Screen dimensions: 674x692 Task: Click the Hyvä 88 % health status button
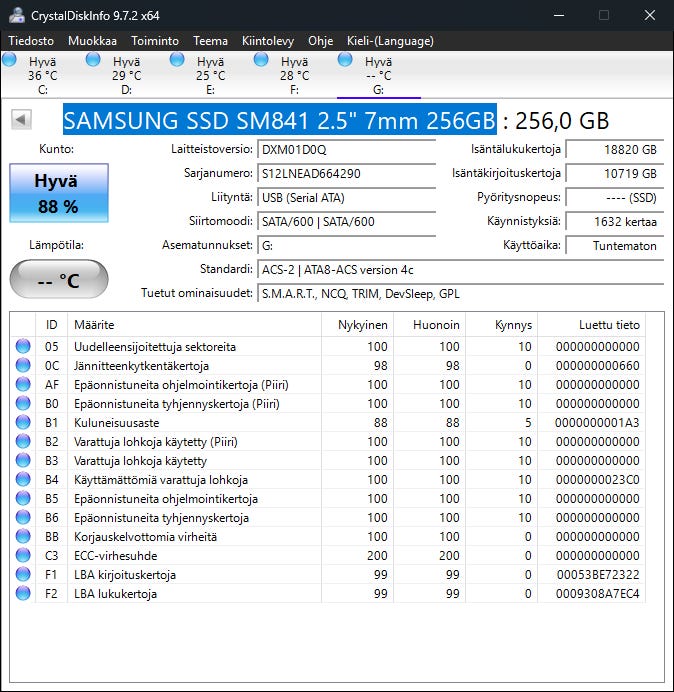[58, 194]
